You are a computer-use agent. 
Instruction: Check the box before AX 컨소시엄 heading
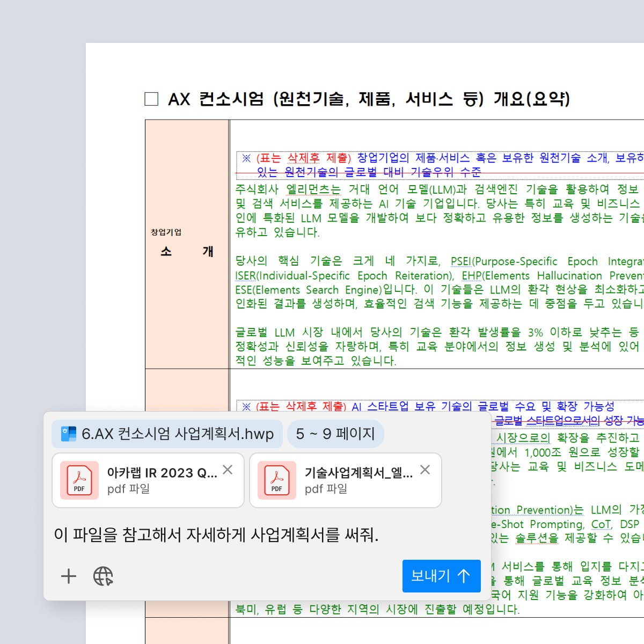[x=151, y=99]
